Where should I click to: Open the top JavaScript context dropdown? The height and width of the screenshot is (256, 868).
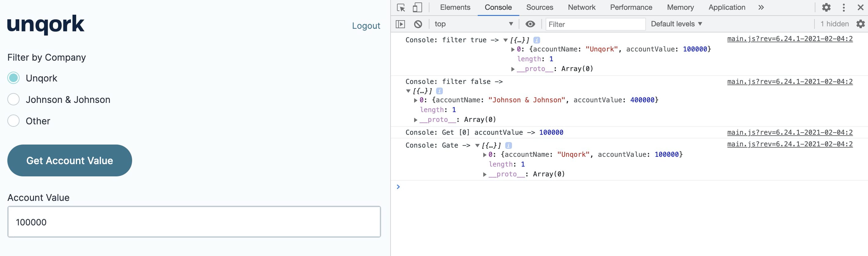474,24
